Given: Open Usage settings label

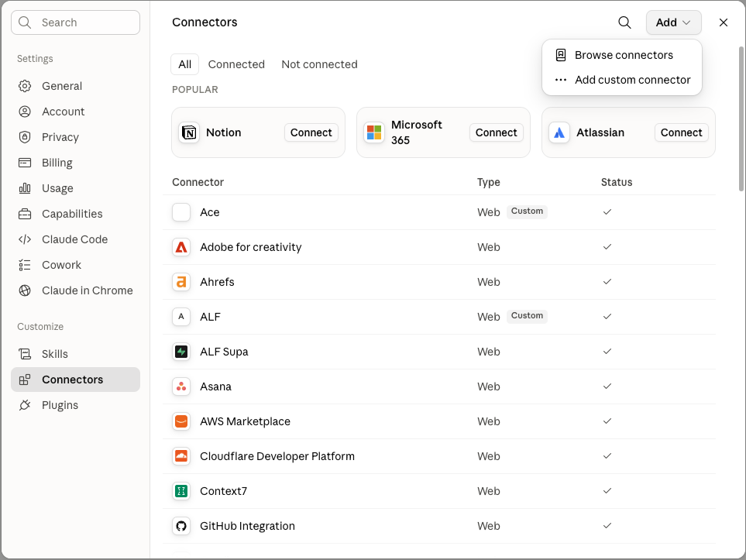Looking at the screenshot, I should tap(57, 188).
